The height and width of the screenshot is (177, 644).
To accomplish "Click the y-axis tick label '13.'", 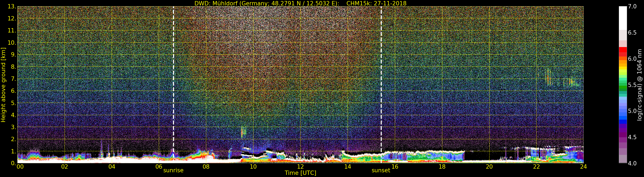I will click(12, 6).
